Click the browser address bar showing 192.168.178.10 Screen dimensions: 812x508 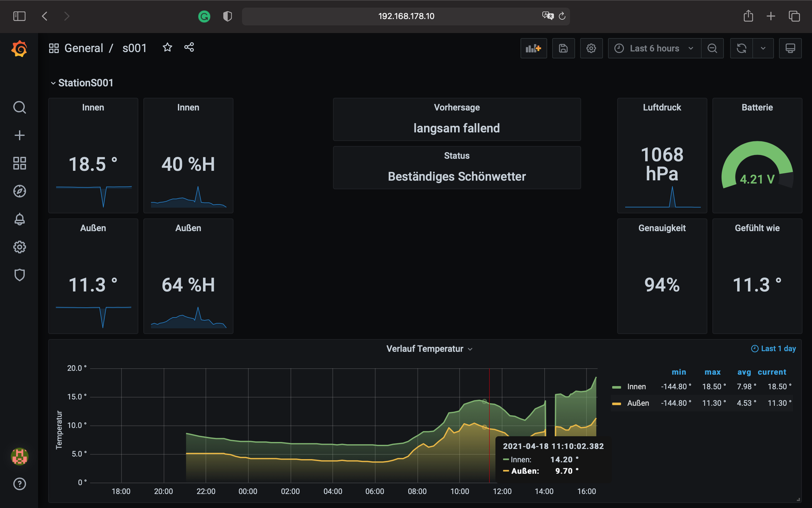[406, 16]
